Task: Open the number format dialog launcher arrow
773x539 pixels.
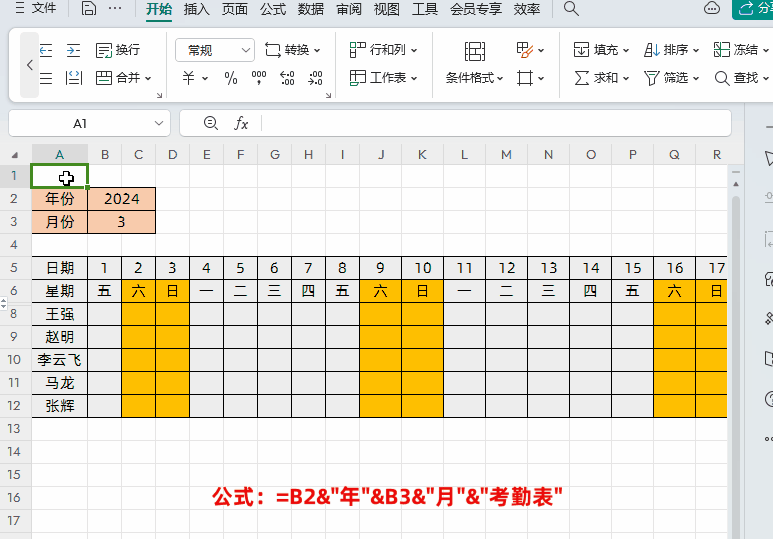Action: pyautogui.click(x=328, y=95)
